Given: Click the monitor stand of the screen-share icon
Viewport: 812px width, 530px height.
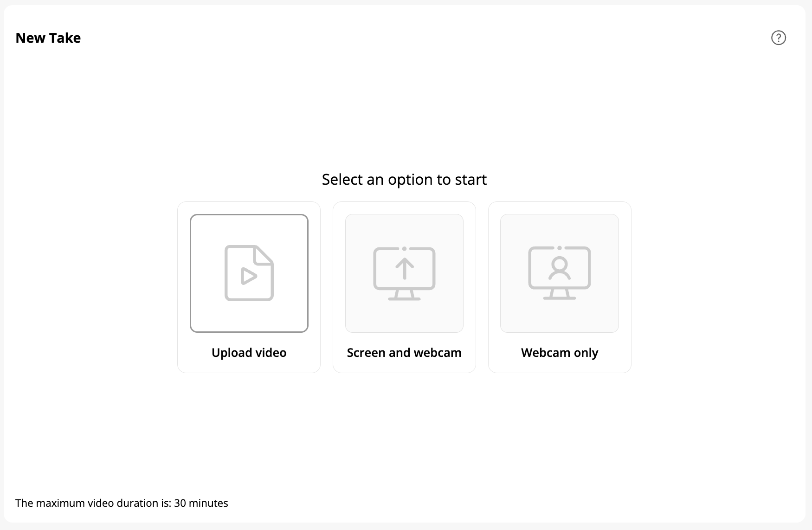Looking at the screenshot, I should (404, 296).
